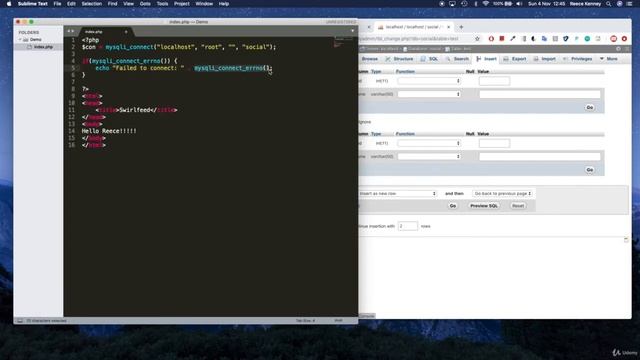Open the Browse tab in phpMyAdmin
The image size is (640, 360).
[x=370, y=59]
